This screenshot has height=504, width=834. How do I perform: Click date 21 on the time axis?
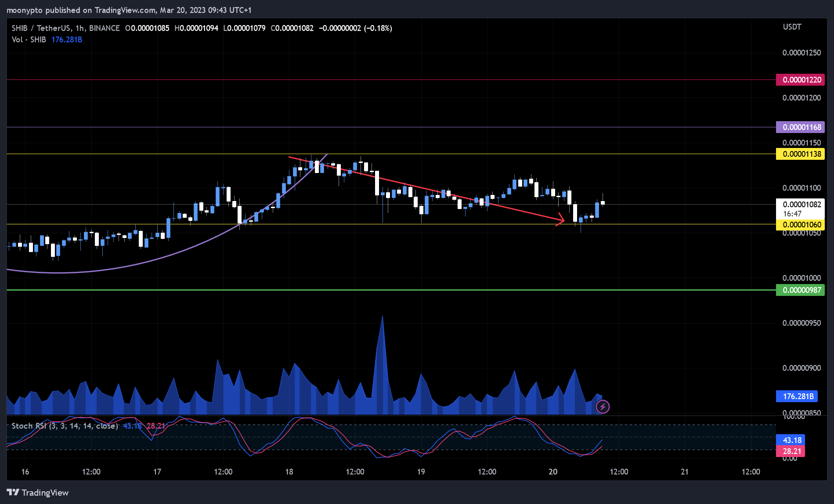(684, 472)
